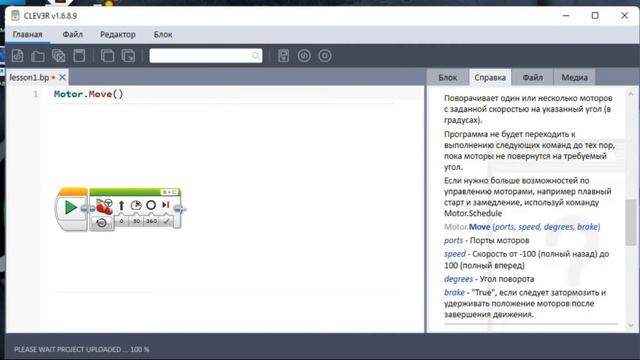Click the CLEV3R app icon in title bar
Image resolution: width=640 pixels, height=360 pixels.
tap(15, 16)
